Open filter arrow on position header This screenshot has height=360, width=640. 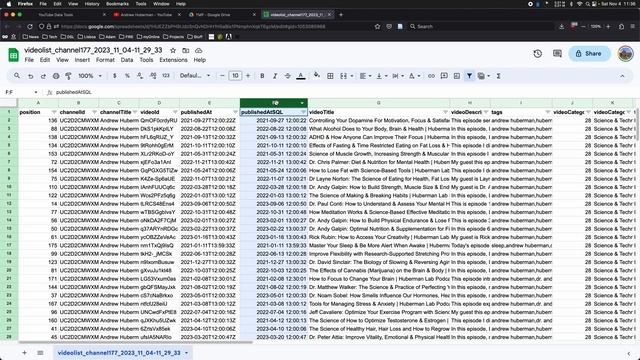(54, 112)
